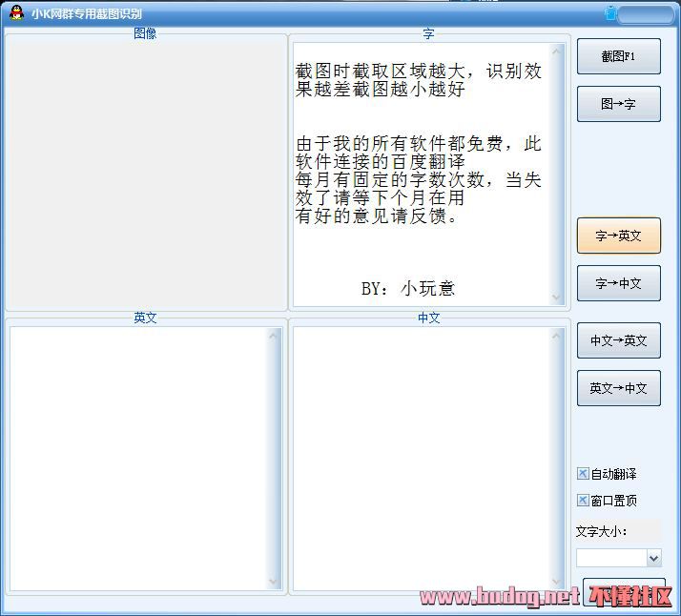The image size is (681, 616).
Task: Toggle the 自动翻译 checkbox
Action: click(x=583, y=474)
